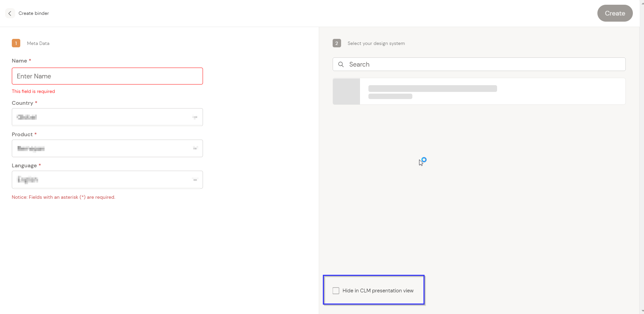Expand the Product dropdown

coord(101,148)
